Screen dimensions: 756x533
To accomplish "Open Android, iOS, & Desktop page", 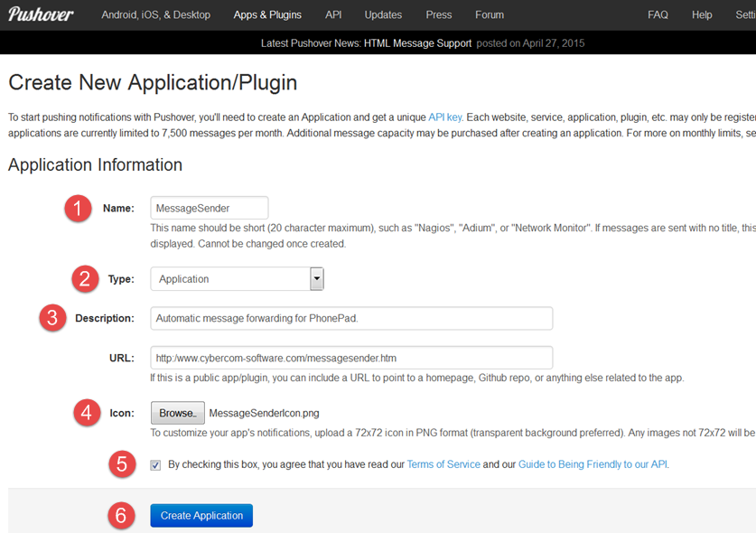I will 155,15.
